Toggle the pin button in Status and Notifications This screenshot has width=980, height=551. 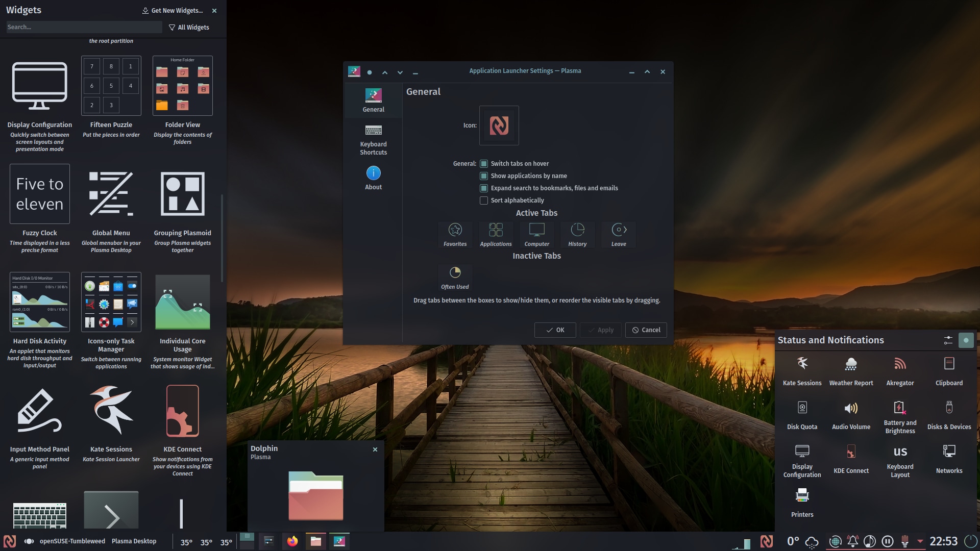[x=966, y=340]
